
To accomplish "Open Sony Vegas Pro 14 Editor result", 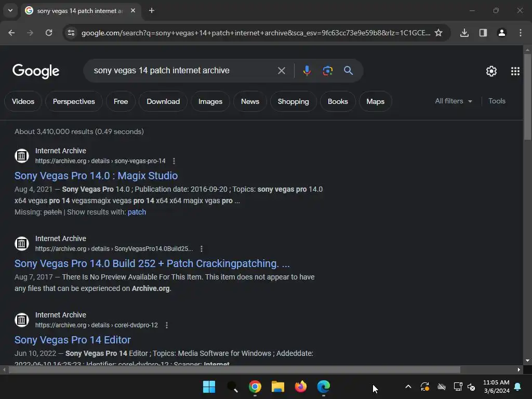I will [73, 340].
